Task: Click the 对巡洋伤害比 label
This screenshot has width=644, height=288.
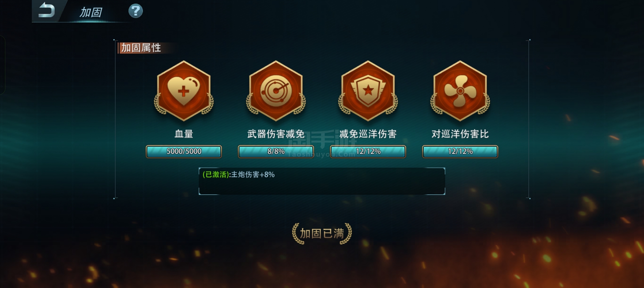Action: tap(460, 134)
